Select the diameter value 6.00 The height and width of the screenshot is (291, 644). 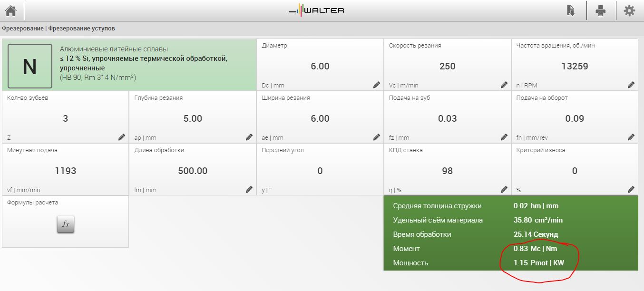(x=320, y=66)
